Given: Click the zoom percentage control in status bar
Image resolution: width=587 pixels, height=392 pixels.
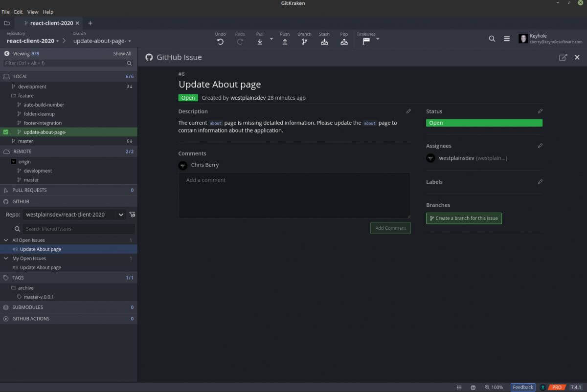Looking at the screenshot, I should point(494,387).
